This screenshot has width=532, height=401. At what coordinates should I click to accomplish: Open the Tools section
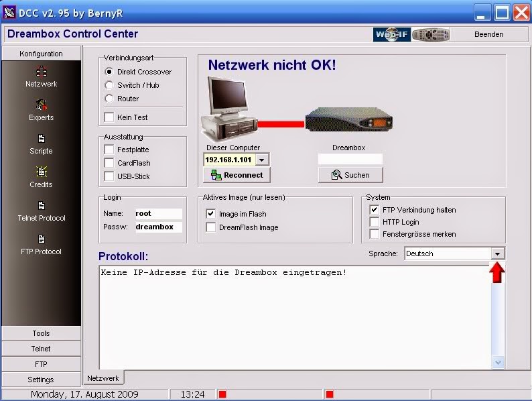pyautogui.click(x=41, y=333)
